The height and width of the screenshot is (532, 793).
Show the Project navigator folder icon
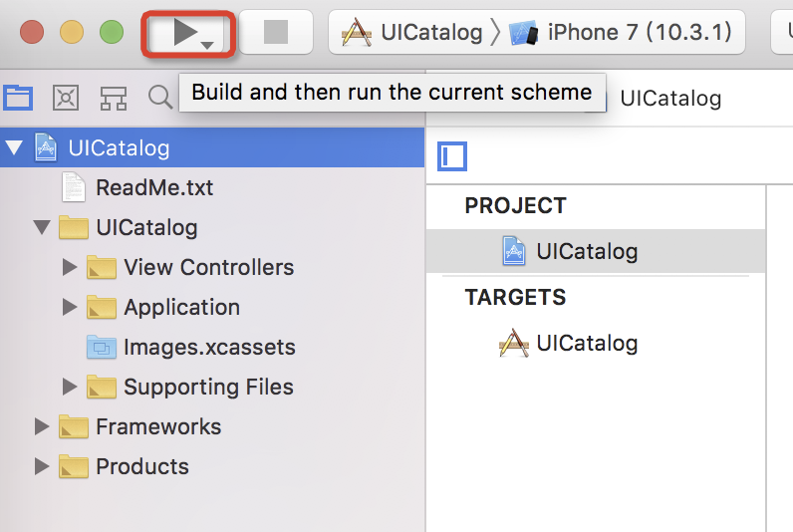18,97
